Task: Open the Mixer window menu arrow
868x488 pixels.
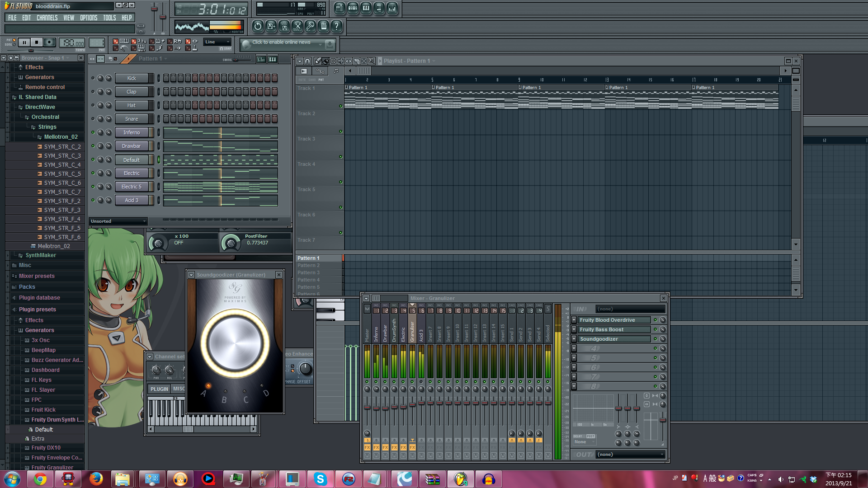Action: click(366, 298)
